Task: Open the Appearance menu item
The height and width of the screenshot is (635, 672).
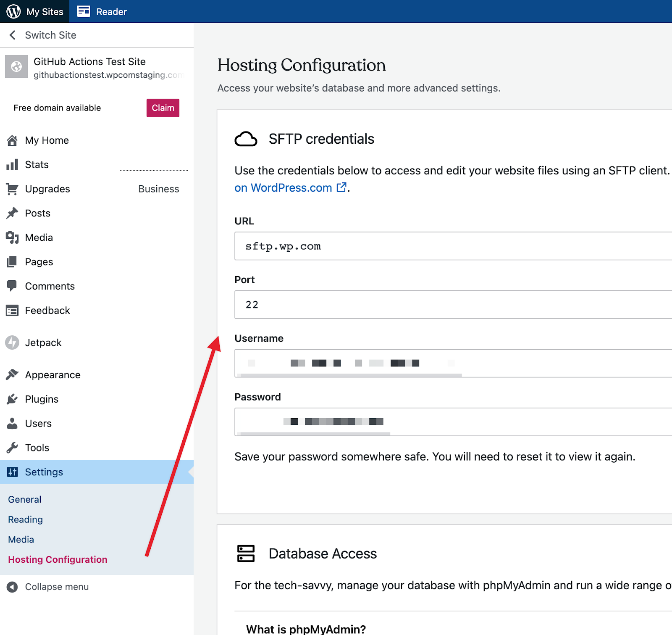Action: click(97, 375)
